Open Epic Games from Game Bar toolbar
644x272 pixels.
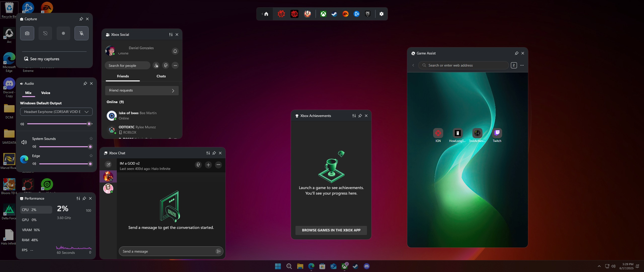(368, 14)
